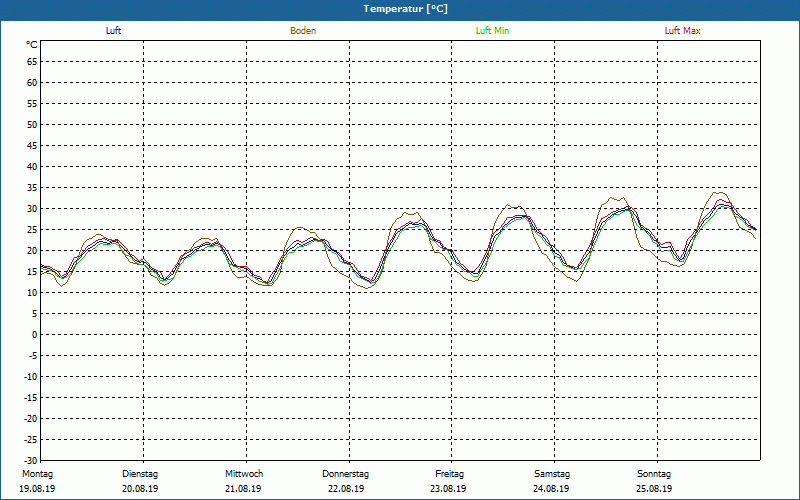This screenshot has height=500, width=800.
Task: Click the -10 y-axis value
Action: 31,377
